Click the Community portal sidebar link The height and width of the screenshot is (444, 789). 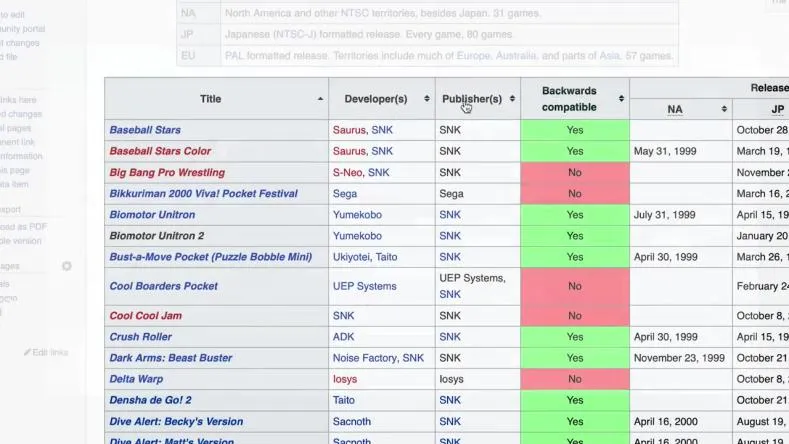(22, 29)
